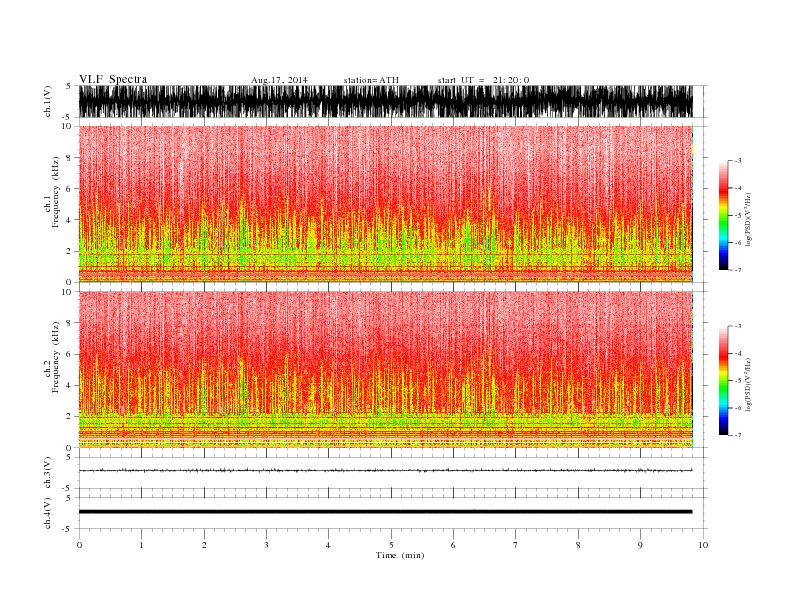Click the ch.1 spectrogram "4" kHz tick label

tap(70, 220)
